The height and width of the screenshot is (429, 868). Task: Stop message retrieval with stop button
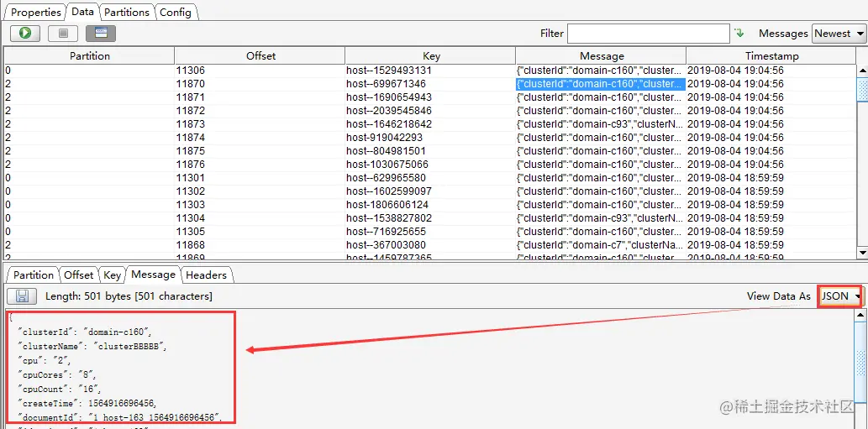(63, 34)
